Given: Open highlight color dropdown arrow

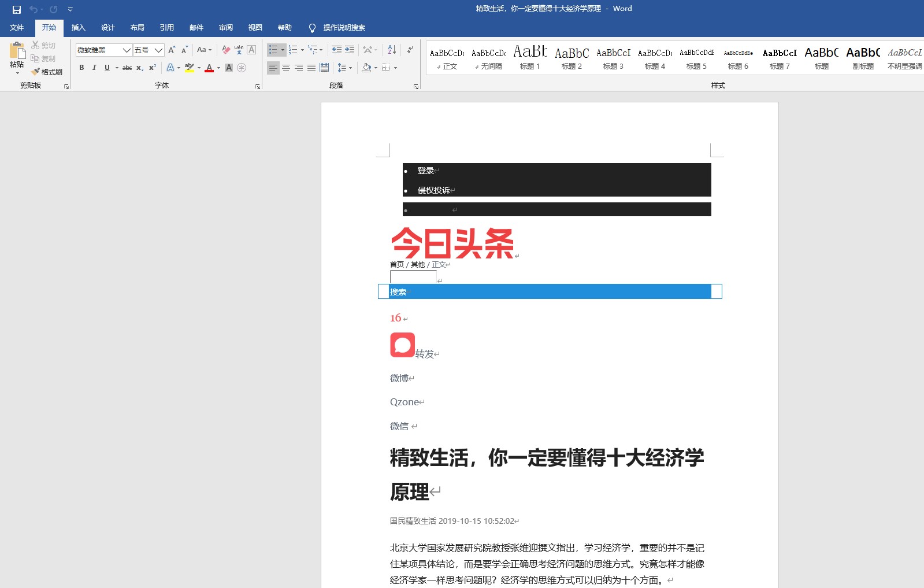Looking at the screenshot, I should [x=199, y=68].
